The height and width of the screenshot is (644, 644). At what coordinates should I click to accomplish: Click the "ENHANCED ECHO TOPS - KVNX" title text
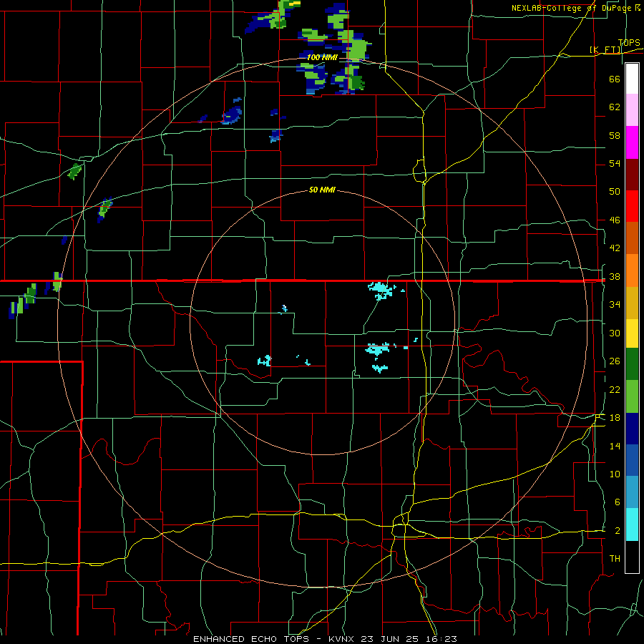point(275,639)
